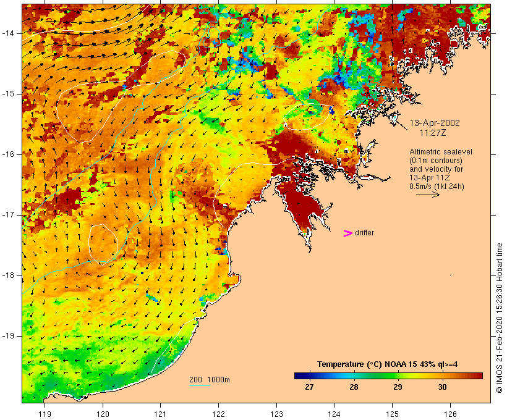The height and width of the screenshot is (420, 507).
Task: Click longitude axis label 122
Action: [x=219, y=414]
